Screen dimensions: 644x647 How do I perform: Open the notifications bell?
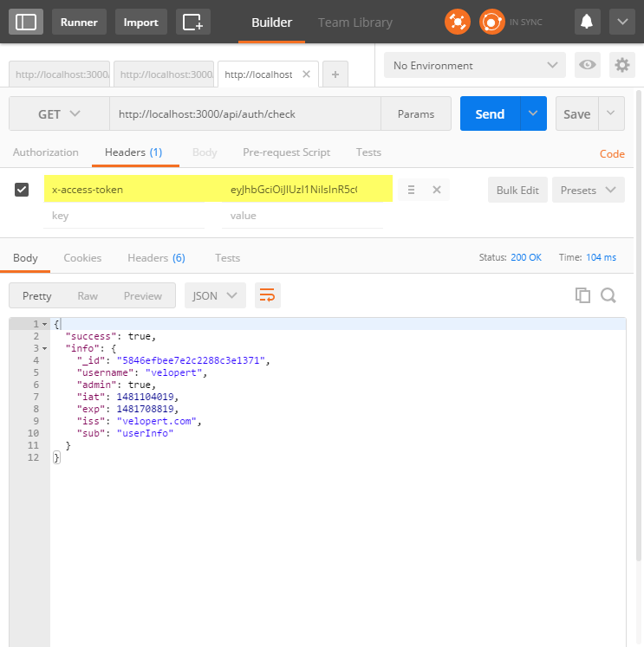click(x=587, y=22)
